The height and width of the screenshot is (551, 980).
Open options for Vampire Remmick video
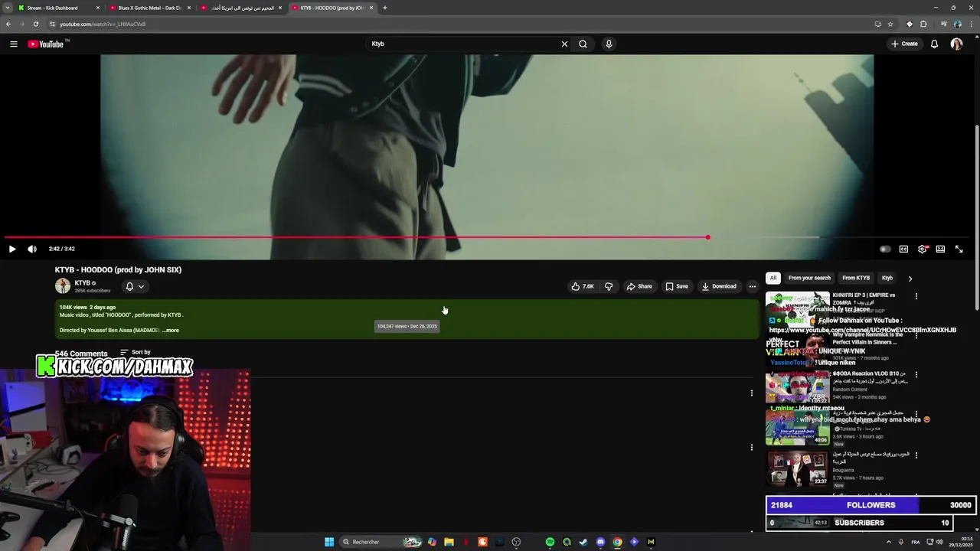pyautogui.click(x=916, y=334)
